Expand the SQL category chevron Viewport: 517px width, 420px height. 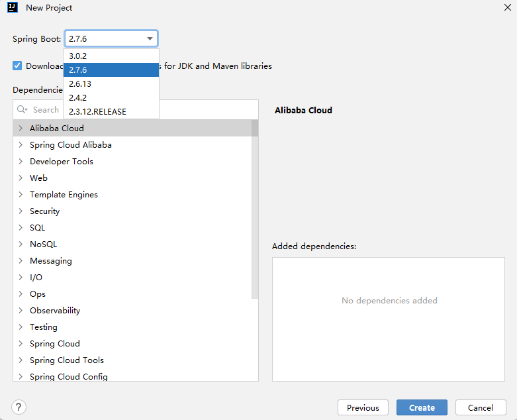tap(21, 227)
